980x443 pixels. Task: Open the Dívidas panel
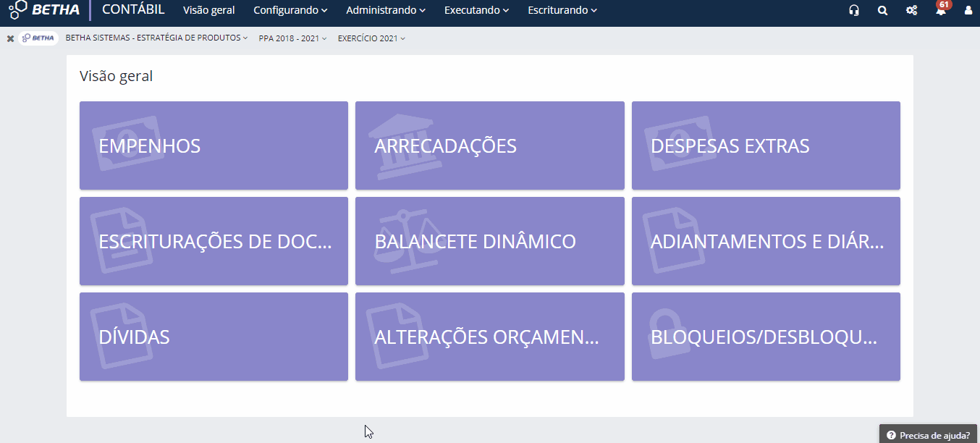tap(214, 336)
